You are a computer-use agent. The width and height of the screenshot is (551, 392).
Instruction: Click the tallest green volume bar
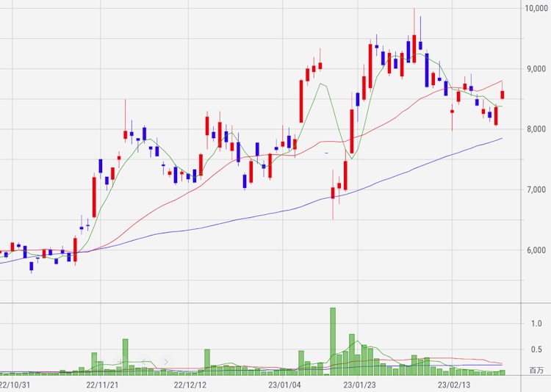[333, 341]
